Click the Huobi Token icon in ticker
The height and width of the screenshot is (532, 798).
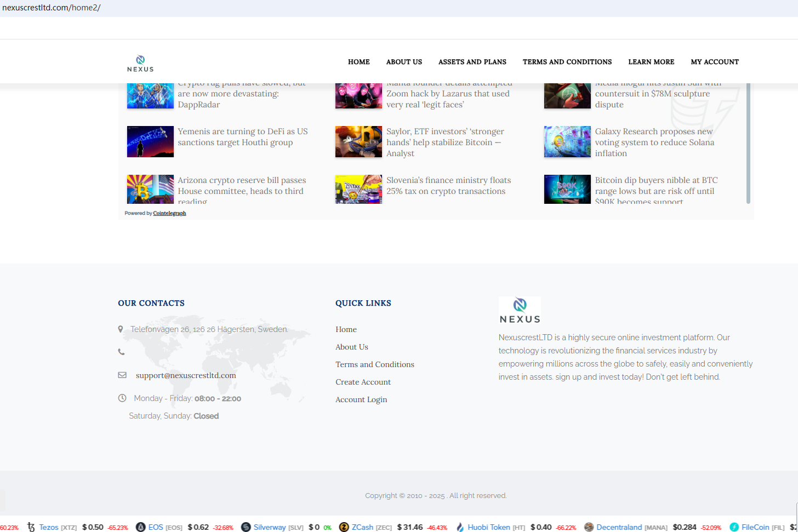(460, 527)
